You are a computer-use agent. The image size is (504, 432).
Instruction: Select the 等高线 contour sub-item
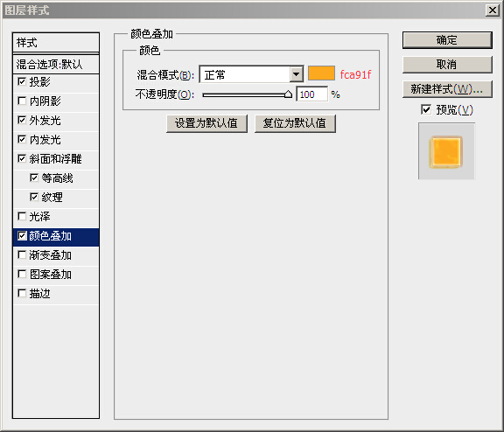point(56,178)
